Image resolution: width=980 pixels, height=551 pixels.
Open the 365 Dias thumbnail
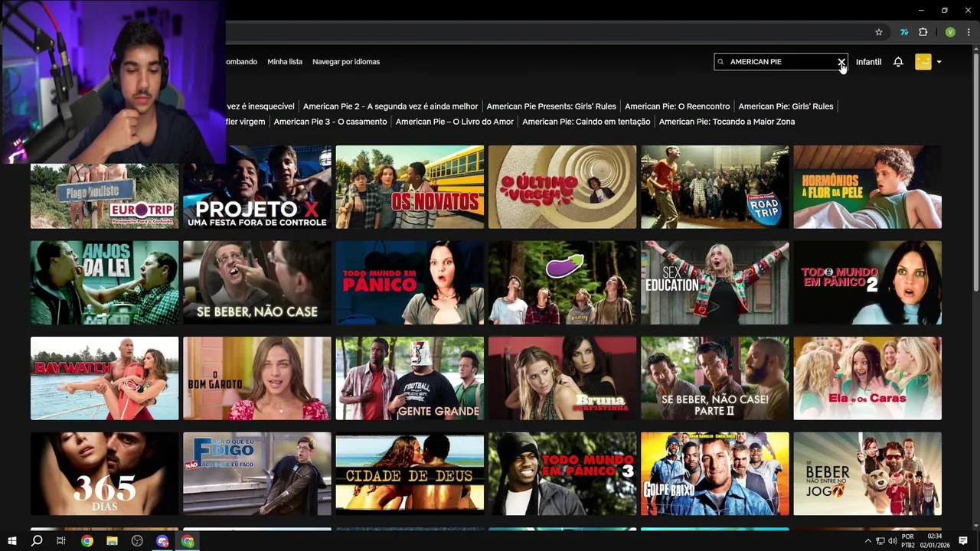104,474
